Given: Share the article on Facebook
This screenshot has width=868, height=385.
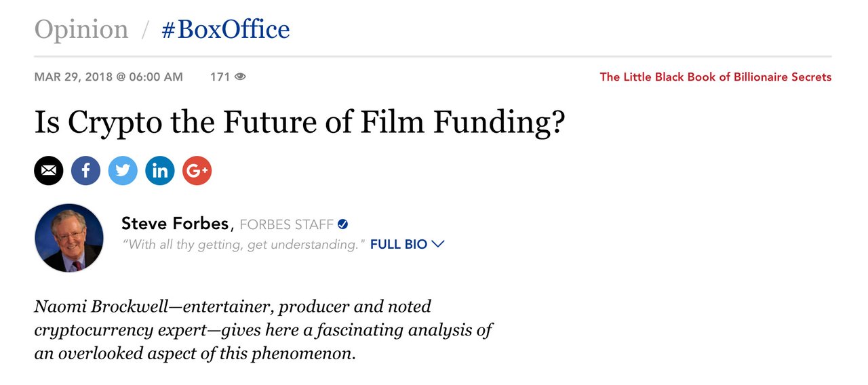Looking at the screenshot, I should tap(85, 171).
